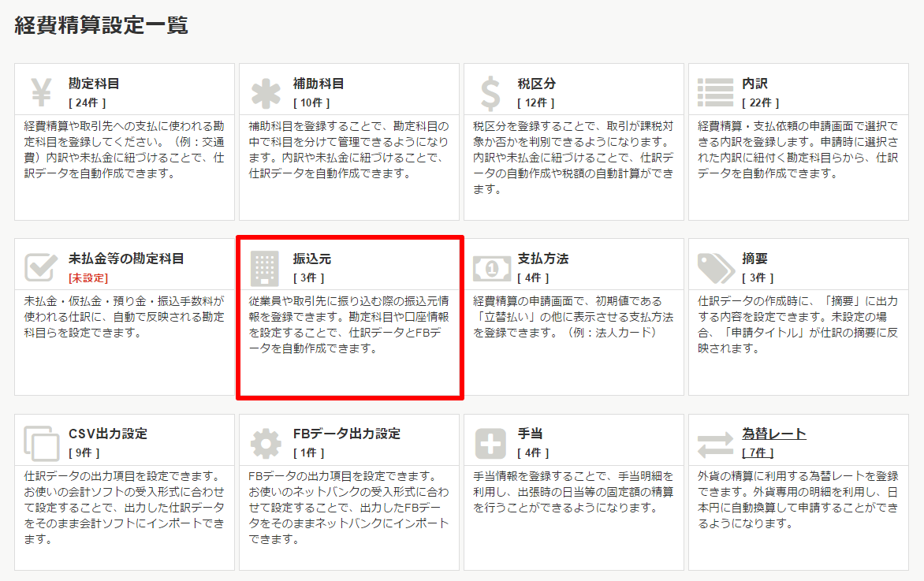The width and height of the screenshot is (924, 581).
Task: Click the gear icon for FBデータ出力設定
Action: click(x=266, y=444)
